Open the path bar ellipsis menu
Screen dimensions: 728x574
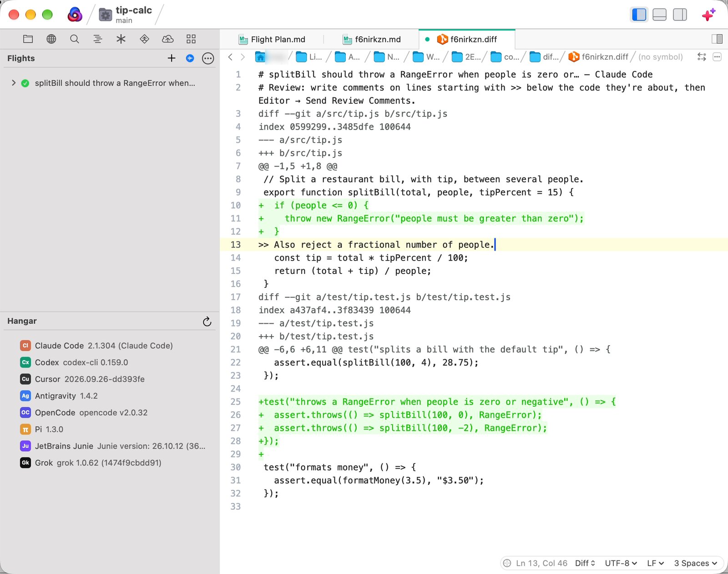(717, 57)
